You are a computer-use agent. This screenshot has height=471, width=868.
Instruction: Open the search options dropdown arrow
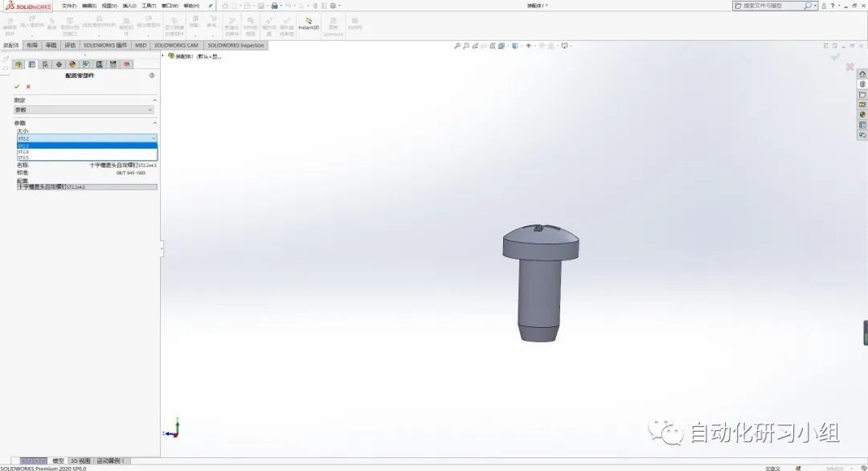coord(815,6)
